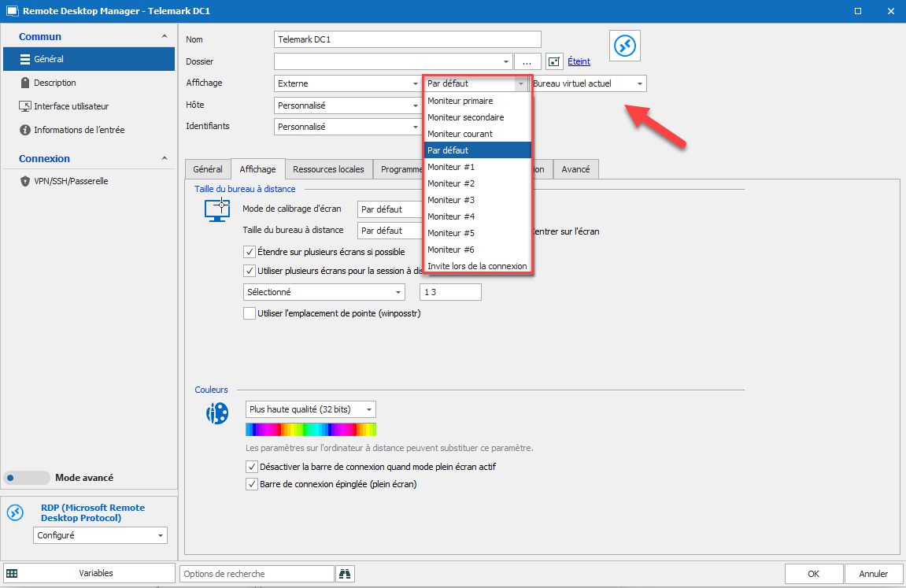Uncheck Étendre sur plusieurs écrans si possible

coord(249,252)
